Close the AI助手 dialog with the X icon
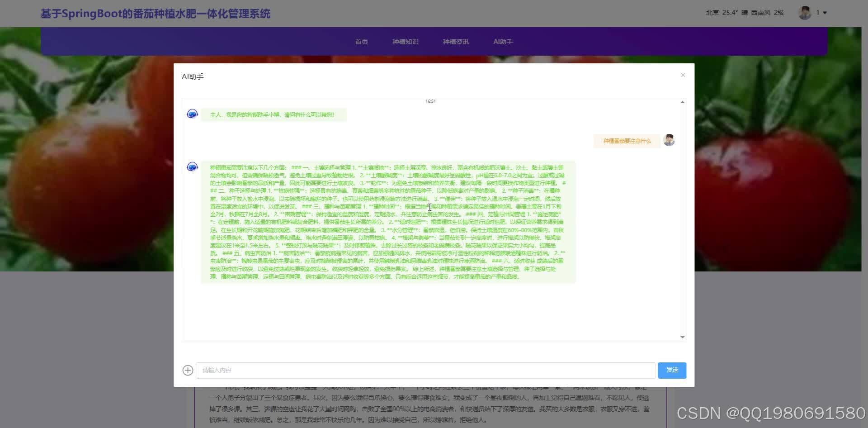The width and height of the screenshot is (868, 428). tap(683, 75)
